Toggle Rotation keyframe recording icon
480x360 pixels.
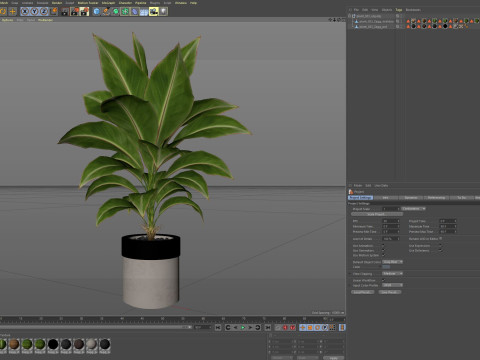pyautogui.click(x=317, y=328)
